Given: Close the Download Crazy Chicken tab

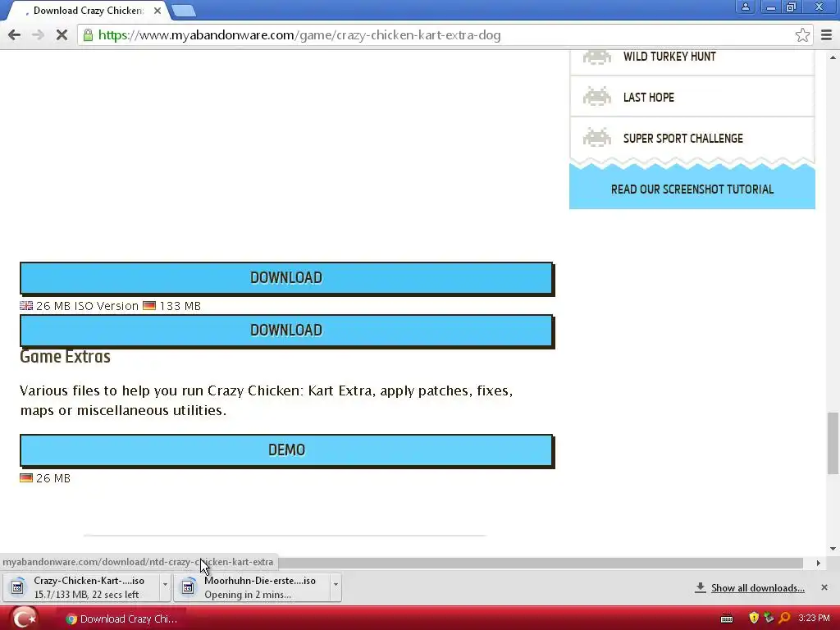Looking at the screenshot, I should [157, 11].
